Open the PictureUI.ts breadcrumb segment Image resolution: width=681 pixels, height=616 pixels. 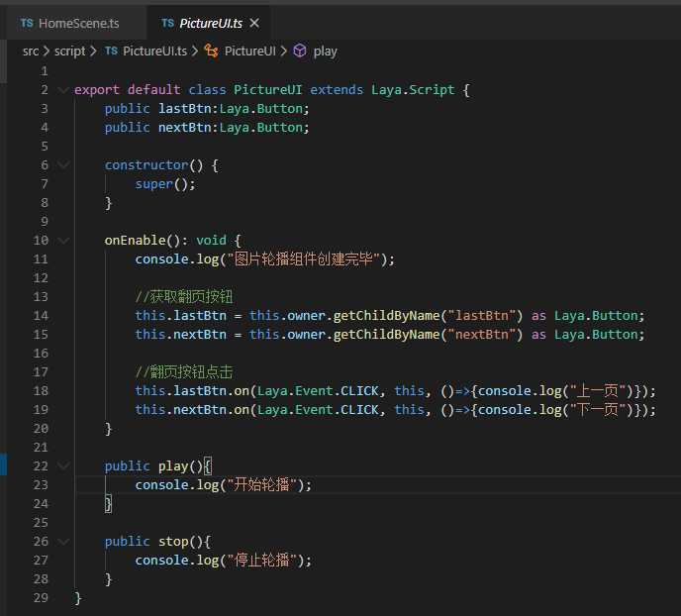(154, 51)
